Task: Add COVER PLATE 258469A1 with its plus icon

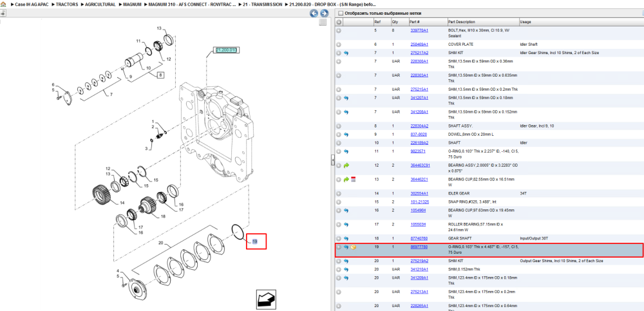Action: point(339,44)
